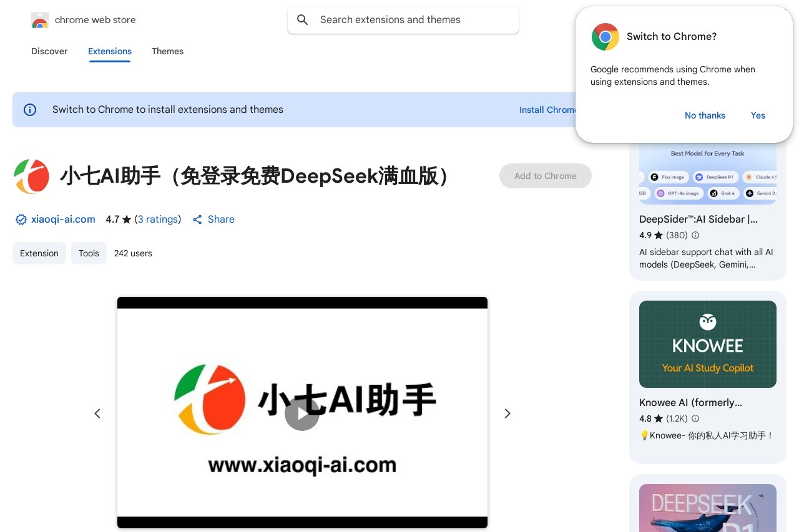Click the 242 users text
This screenshot has width=799, height=532.
point(133,253)
